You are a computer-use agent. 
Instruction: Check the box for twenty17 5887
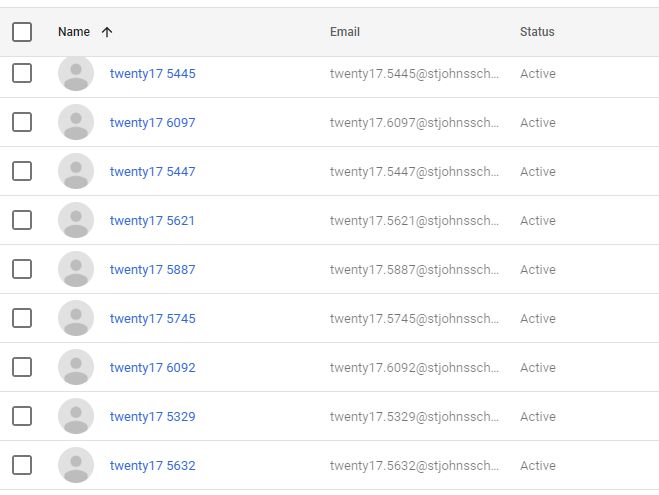[x=22, y=269]
